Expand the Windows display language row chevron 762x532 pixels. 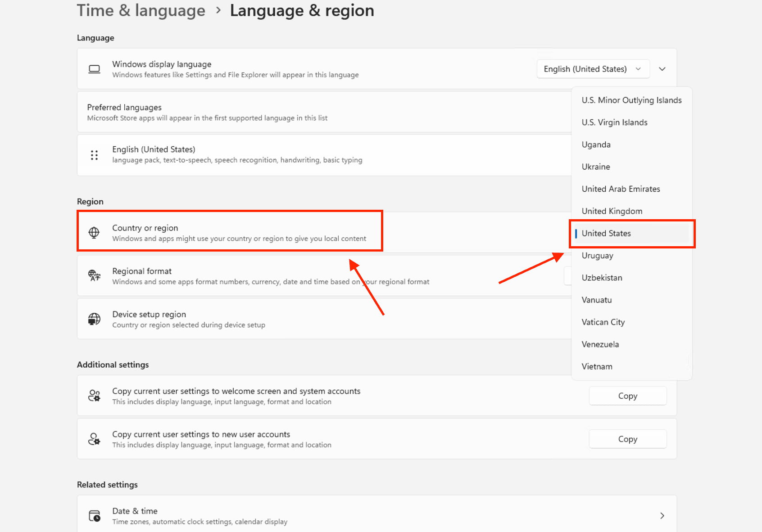click(662, 69)
